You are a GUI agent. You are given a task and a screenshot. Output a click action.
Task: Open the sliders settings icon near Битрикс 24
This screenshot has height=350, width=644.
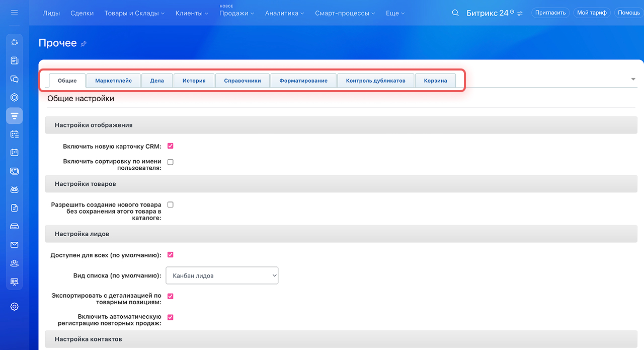pyautogui.click(x=520, y=13)
